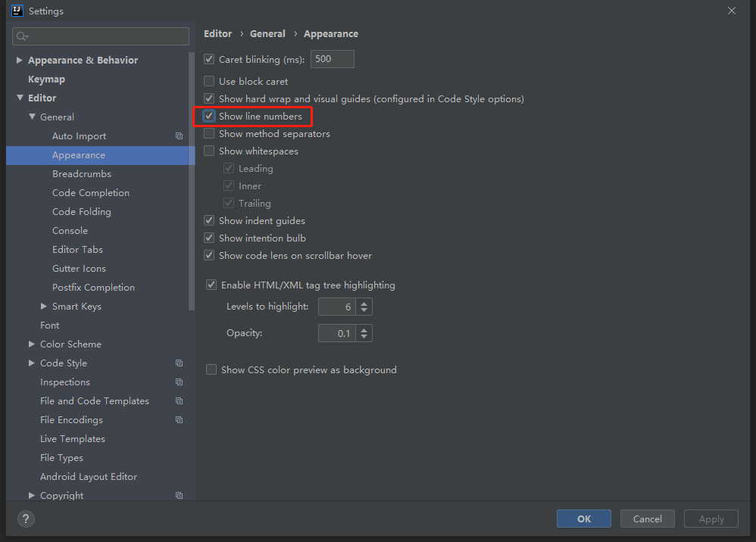Open File Types settings
This screenshot has height=542, width=756.
pos(61,458)
